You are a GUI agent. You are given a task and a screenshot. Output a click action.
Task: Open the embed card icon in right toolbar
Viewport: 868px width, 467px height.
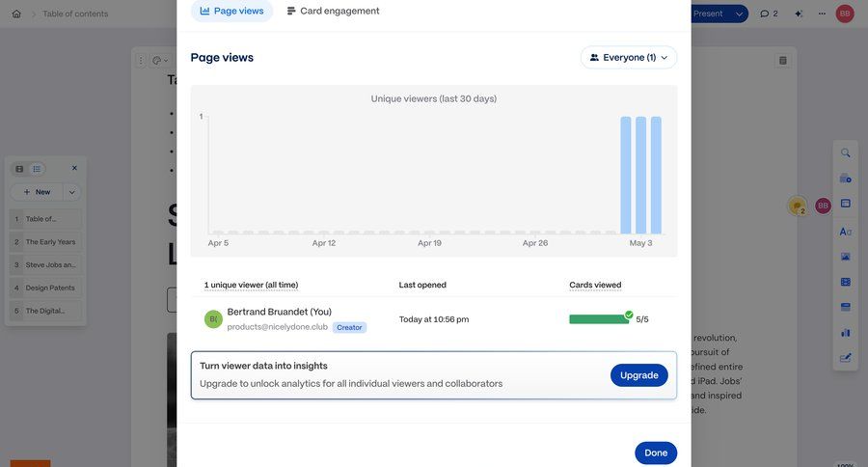[845, 307]
